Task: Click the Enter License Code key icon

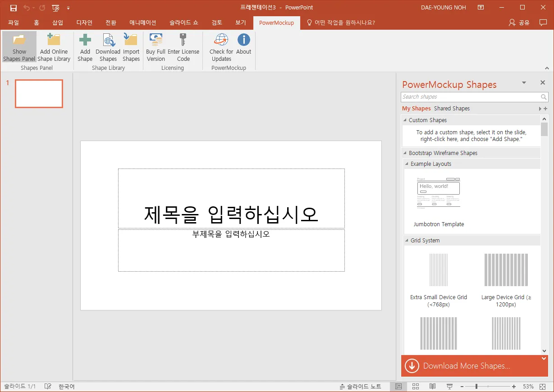Action: coord(183,40)
